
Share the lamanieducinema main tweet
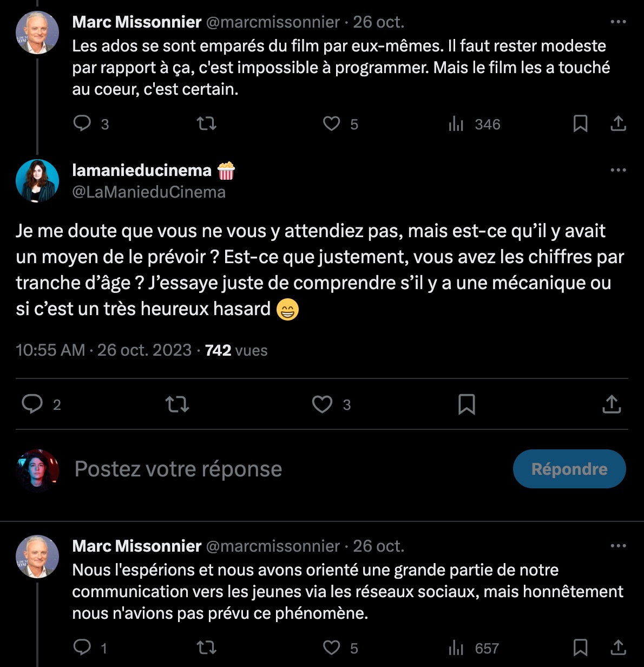pyautogui.click(x=612, y=404)
